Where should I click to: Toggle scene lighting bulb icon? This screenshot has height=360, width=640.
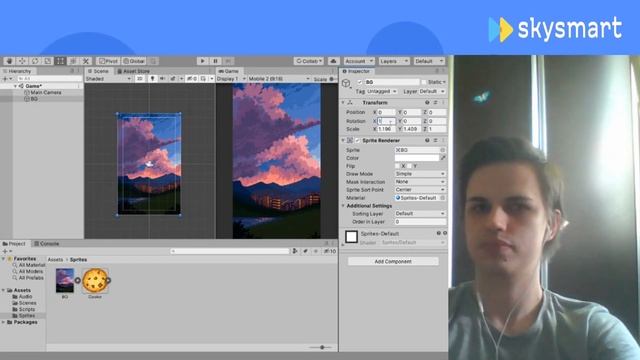pyautogui.click(x=152, y=79)
